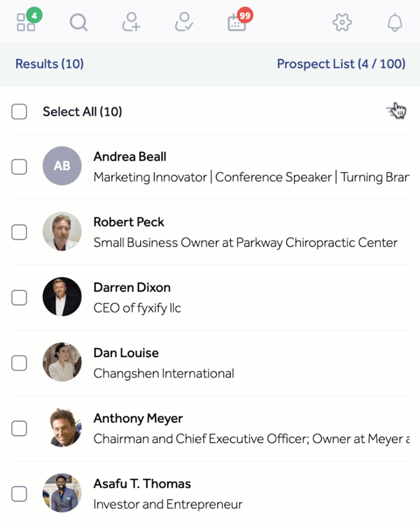Tick the checkbox for Robert Peck

click(19, 232)
